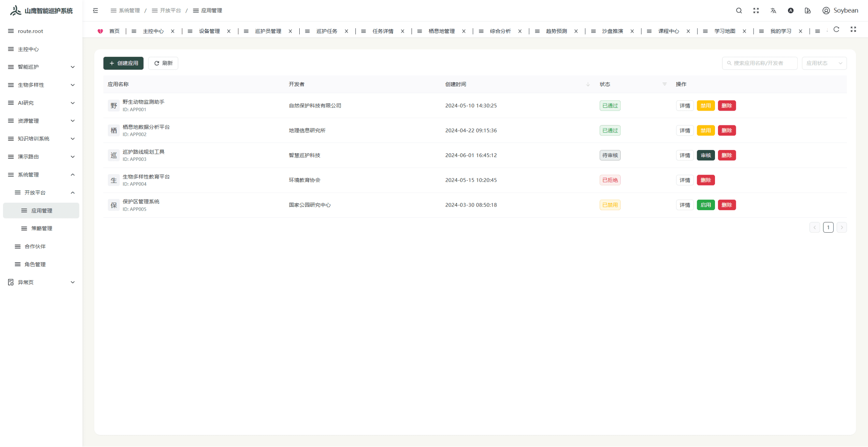
Task: Toggle the filter icon on 状态 column
Action: click(664, 84)
